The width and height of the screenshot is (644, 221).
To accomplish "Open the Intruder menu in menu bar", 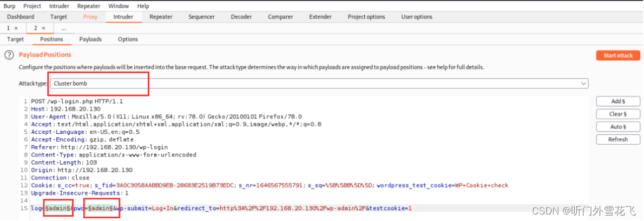I will click(x=59, y=6).
